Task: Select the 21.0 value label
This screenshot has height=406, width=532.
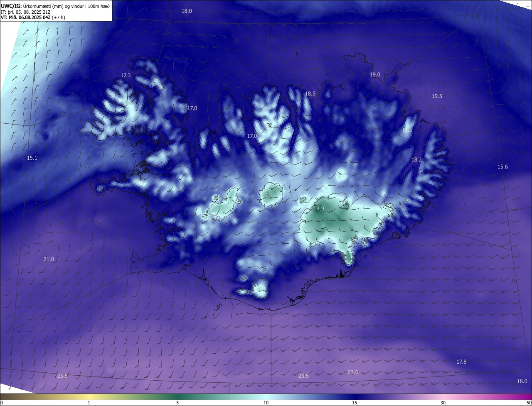Action: pos(49,259)
